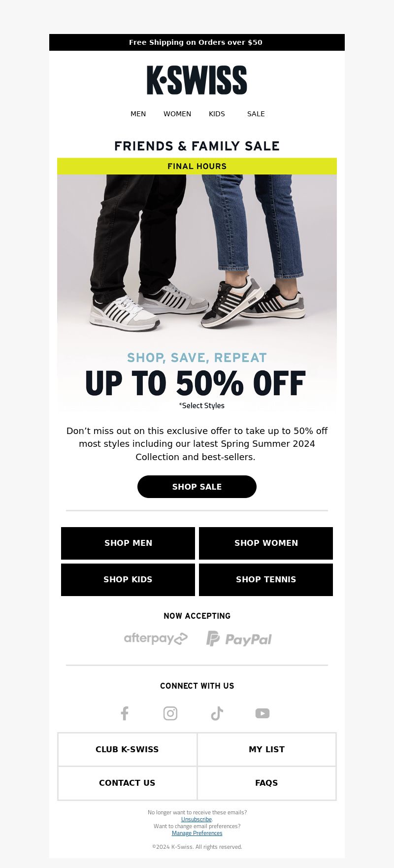The width and height of the screenshot is (394, 868).
Task: Click the Unsubscribe link
Action: tap(197, 819)
